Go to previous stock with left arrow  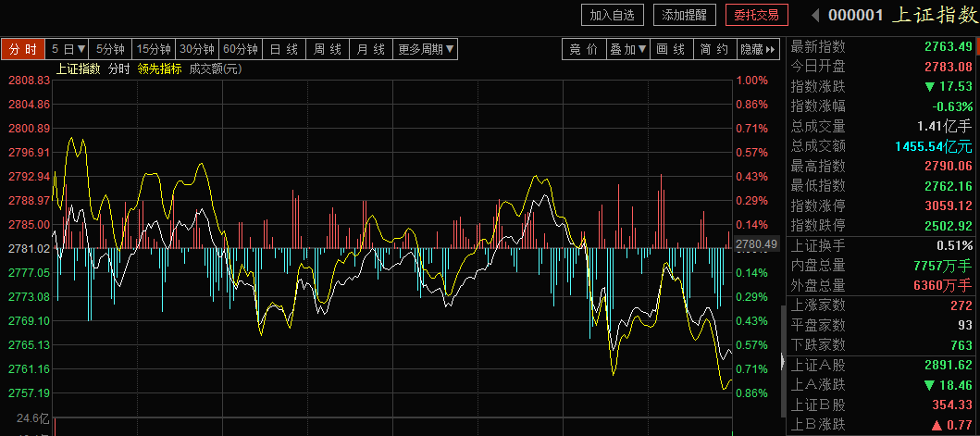[815, 15]
